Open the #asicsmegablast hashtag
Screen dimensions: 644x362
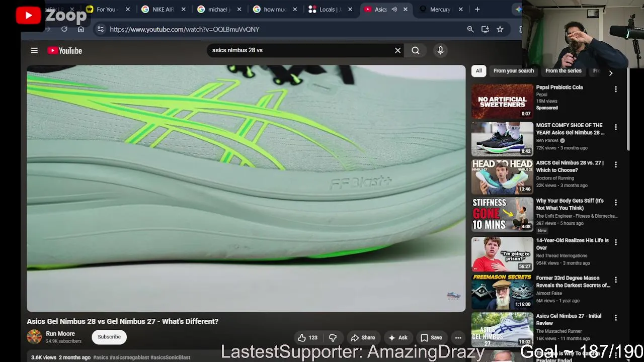(x=129, y=357)
